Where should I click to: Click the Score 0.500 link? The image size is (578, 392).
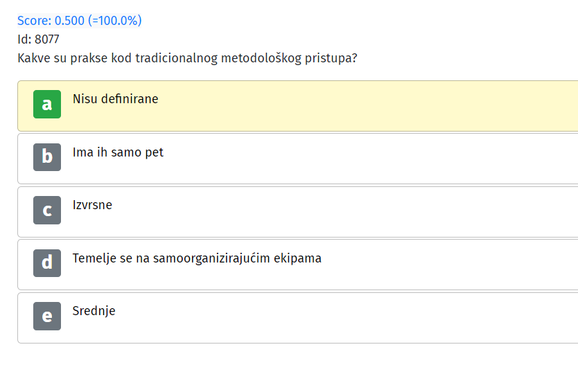coord(80,21)
